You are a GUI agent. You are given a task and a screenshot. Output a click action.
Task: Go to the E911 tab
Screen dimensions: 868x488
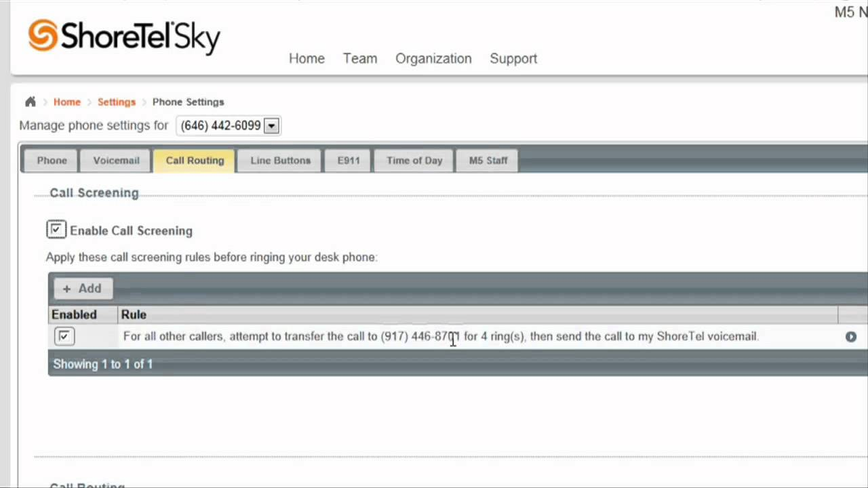(x=349, y=161)
